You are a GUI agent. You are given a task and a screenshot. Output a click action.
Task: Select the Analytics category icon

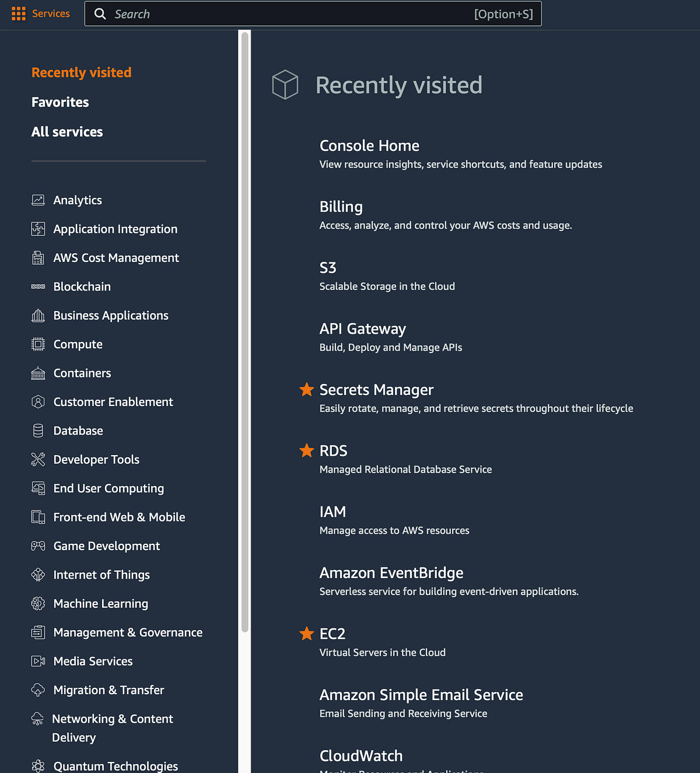[x=38, y=200]
